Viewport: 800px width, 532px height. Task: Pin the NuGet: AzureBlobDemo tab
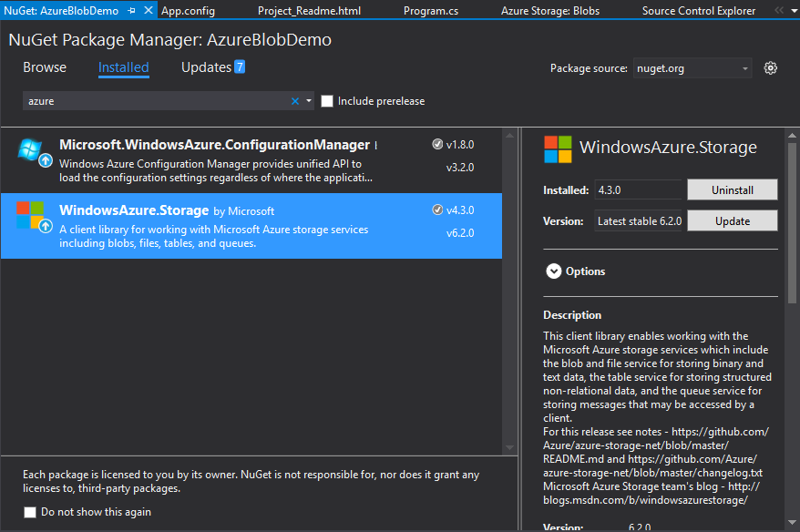click(x=132, y=11)
